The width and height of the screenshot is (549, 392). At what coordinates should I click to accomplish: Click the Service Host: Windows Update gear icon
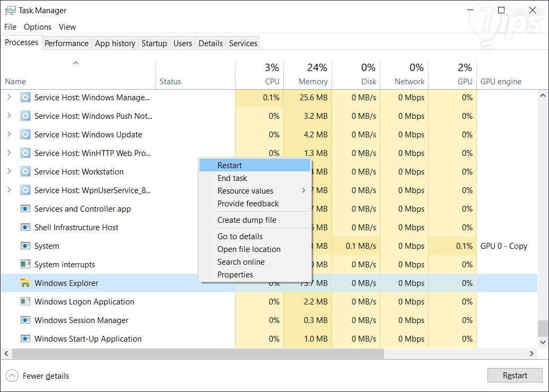(x=25, y=135)
